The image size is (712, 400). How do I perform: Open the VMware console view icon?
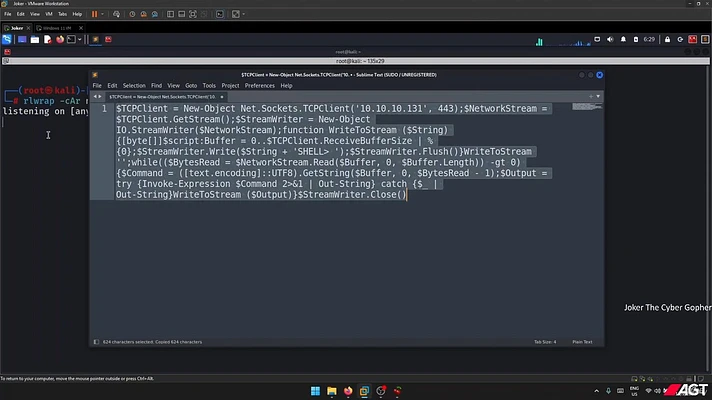pyautogui.click(x=220, y=14)
